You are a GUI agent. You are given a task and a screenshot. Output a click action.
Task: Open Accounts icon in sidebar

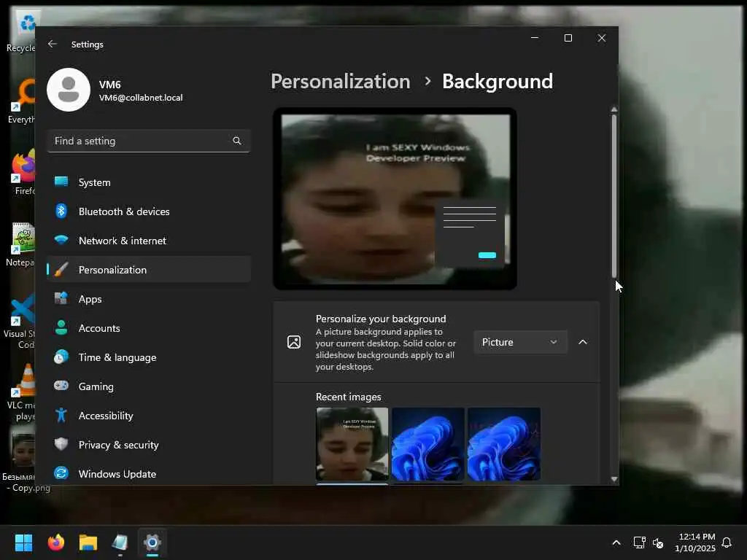pyautogui.click(x=61, y=327)
